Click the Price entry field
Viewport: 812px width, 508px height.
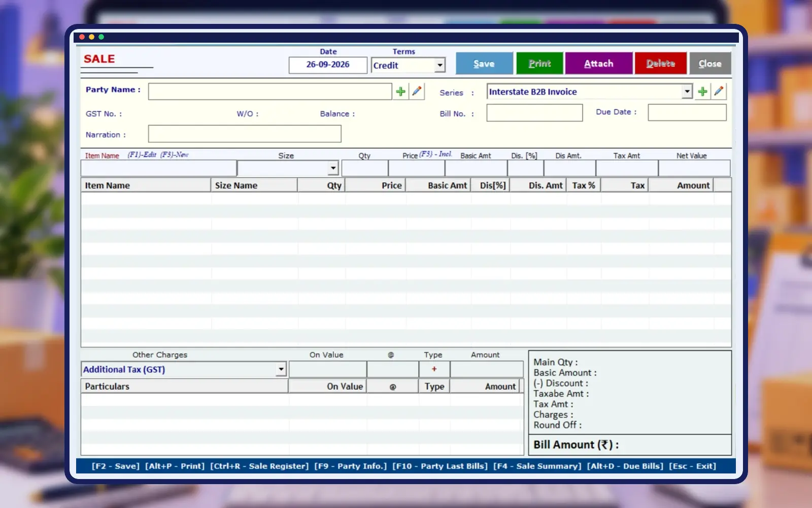[417, 168]
